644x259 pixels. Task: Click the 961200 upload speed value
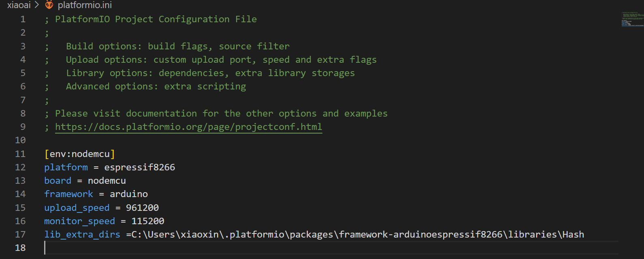click(142, 208)
